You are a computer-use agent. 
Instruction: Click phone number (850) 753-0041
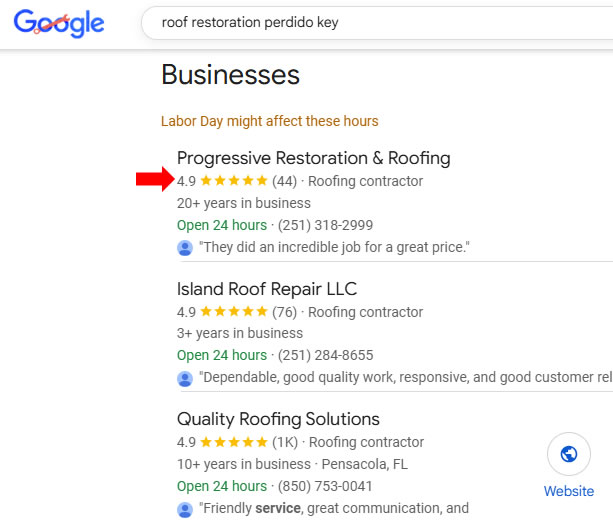click(x=325, y=486)
